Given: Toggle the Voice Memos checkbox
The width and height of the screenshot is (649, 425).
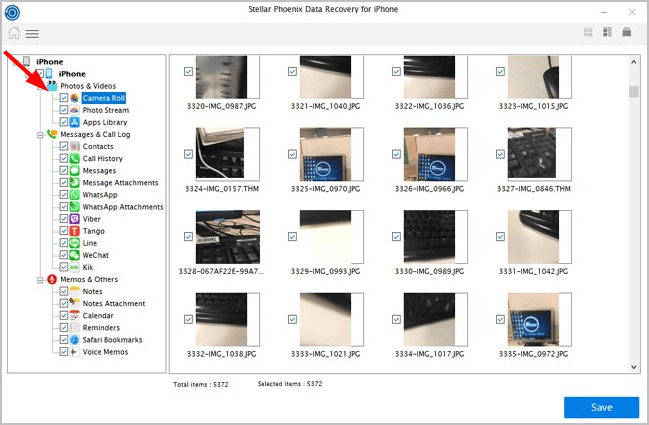Looking at the screenshot, I should point(64,351).
